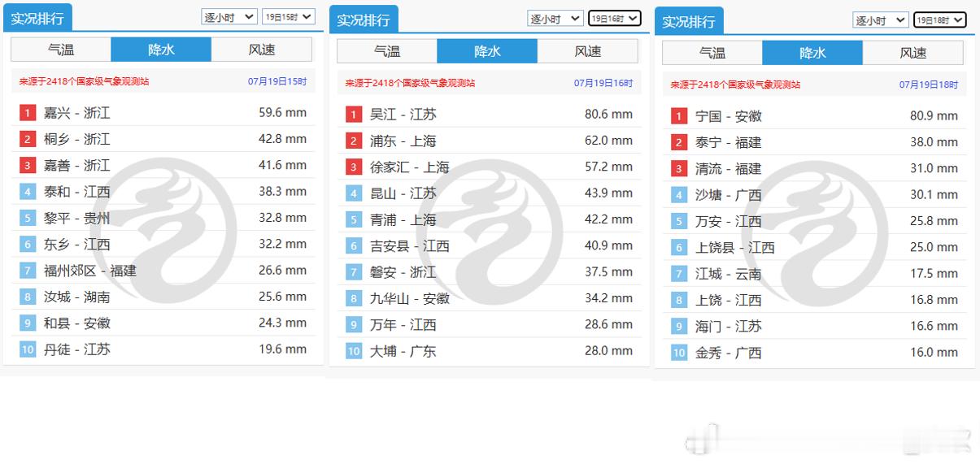Open the 逐小时 dropdown in the 19日18时 panel
Screen dimensions: 980x464
pyautogui.click(x=881, y=20)
